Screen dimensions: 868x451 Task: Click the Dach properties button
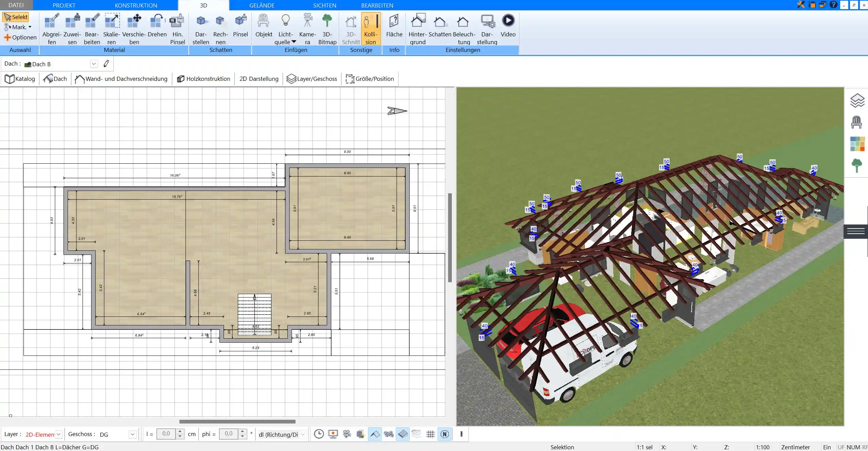[x=55, y=79]
